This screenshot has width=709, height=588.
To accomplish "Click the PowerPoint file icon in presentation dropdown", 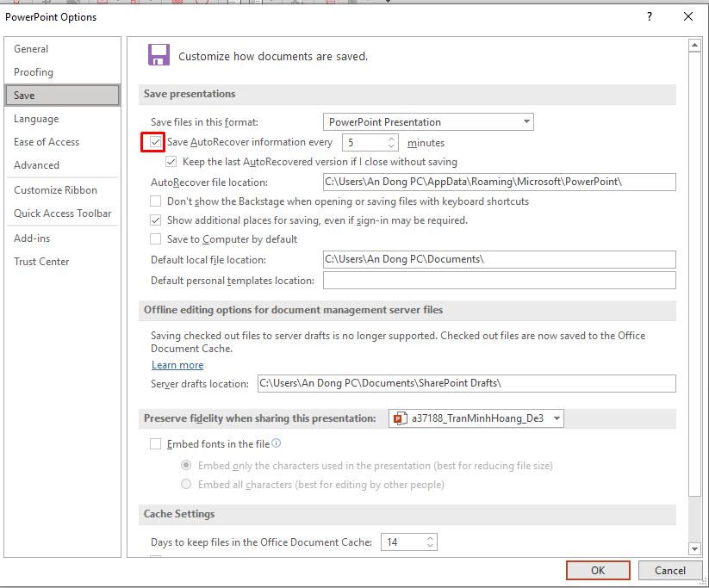I will (x=400, y=418).
